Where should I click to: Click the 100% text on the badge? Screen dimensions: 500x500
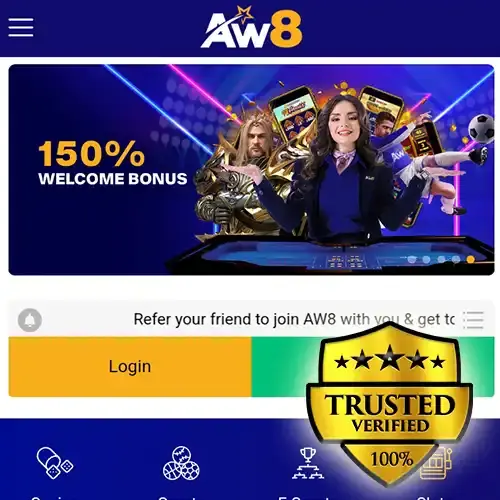pos(392,459)
